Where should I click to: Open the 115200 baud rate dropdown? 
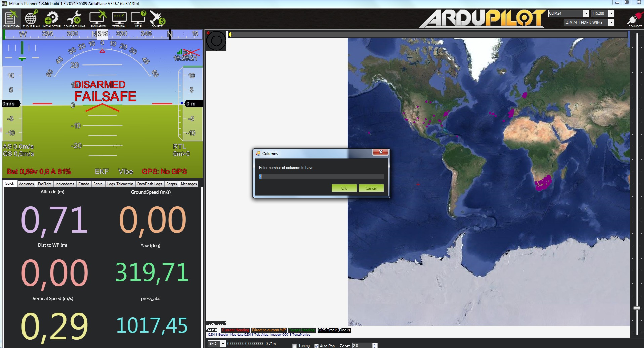tap(611, 13)
